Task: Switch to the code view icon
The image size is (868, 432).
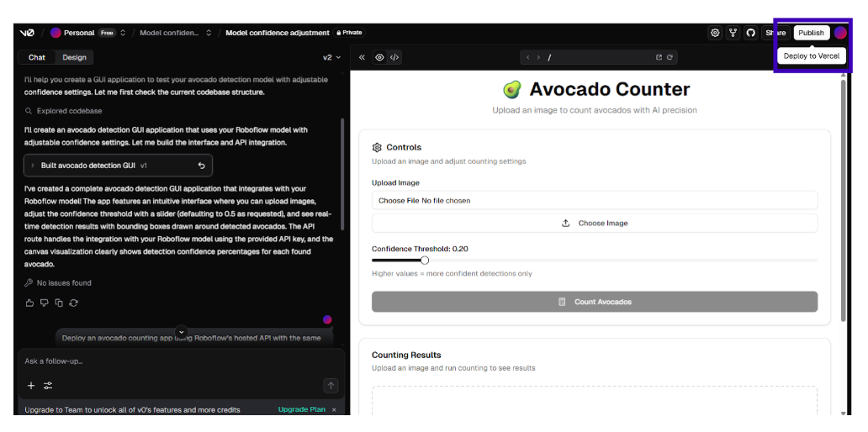Action: click(x=394, y=57)
